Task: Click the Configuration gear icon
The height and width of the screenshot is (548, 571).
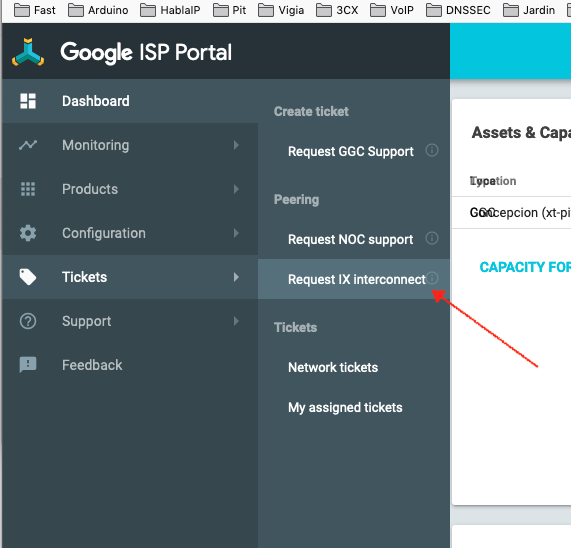Action: point(28,233)
